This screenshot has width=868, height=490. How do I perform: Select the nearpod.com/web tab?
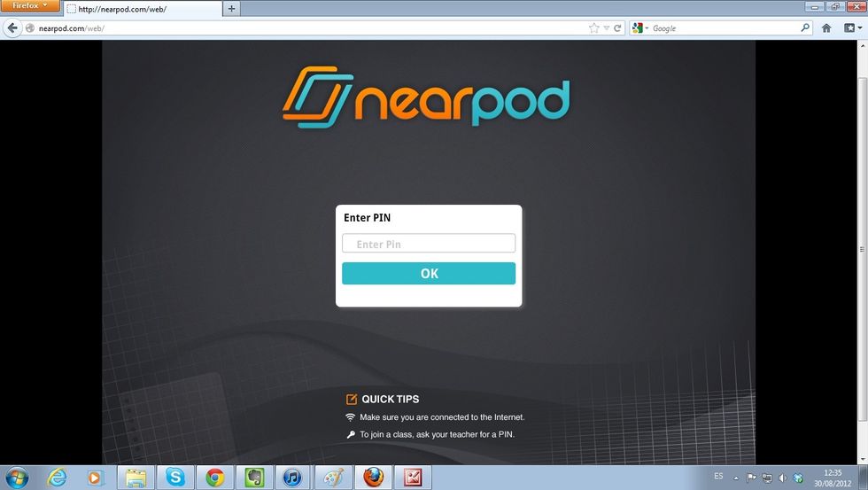pyautogui.click(x=143, y=9)
